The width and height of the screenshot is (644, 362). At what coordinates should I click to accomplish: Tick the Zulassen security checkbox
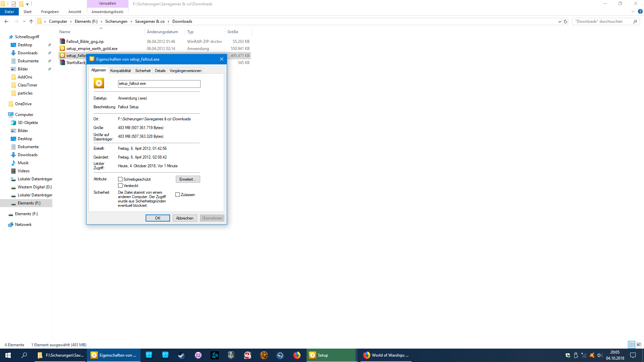(x=178, y=195)
